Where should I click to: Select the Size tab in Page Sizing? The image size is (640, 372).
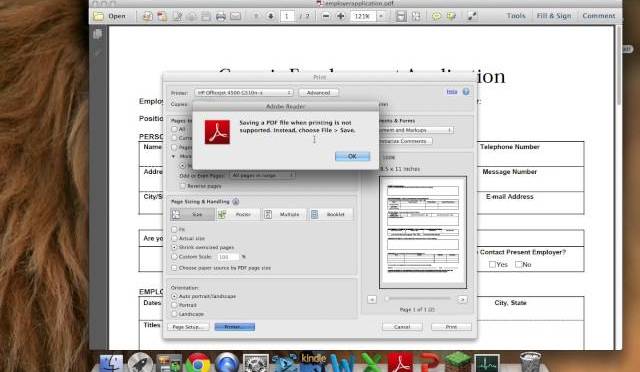[192, 214]
